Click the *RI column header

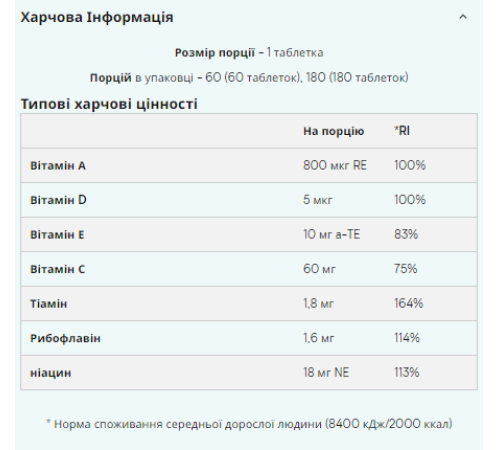tap(402, 131)
